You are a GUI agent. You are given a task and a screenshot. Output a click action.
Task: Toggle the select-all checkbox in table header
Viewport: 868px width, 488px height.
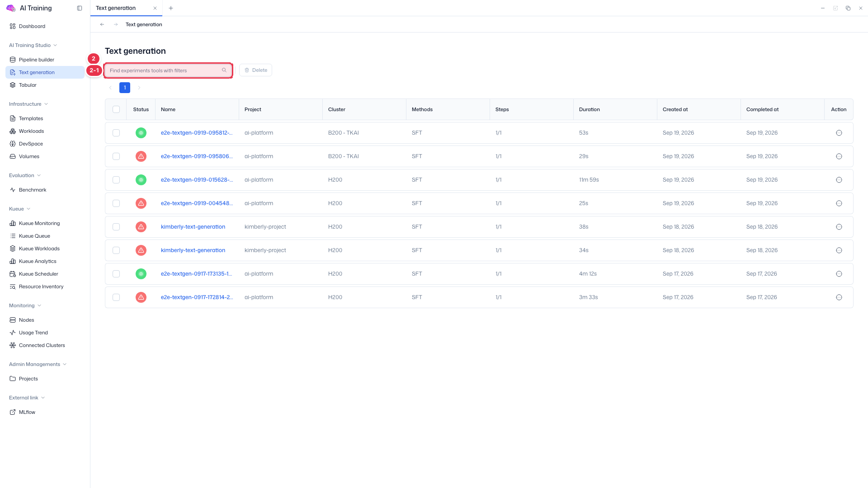116,109
